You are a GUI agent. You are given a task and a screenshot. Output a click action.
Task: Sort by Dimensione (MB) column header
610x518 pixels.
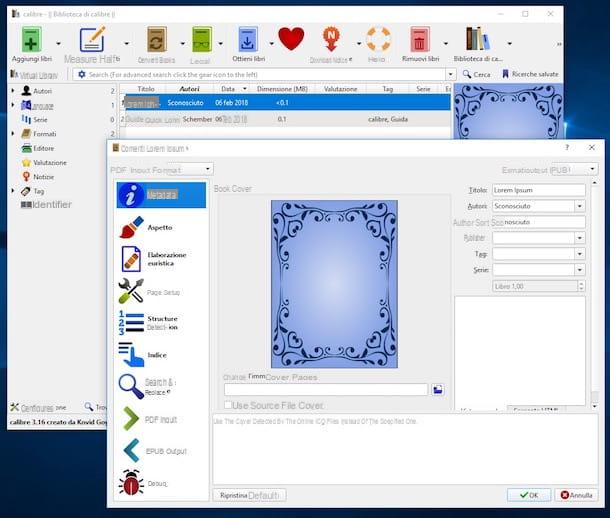pyautogui.click(x=282, y=89)
